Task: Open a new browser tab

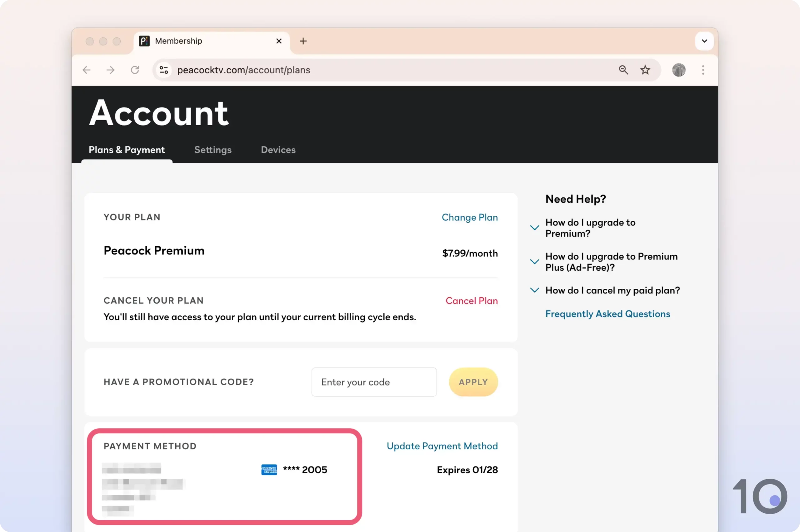Action: pos(303,41)
